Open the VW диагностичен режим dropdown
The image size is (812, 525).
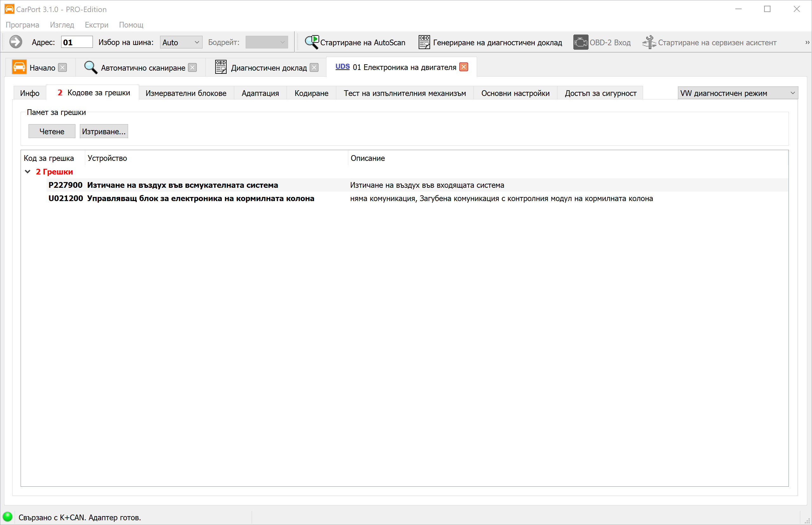(737, 93)
